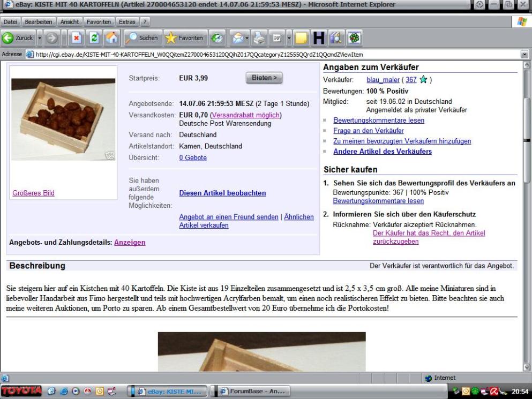The image size is (532, 399).
Task: Click Diesen Artikel beobachten link
Action: pos(222,193)
